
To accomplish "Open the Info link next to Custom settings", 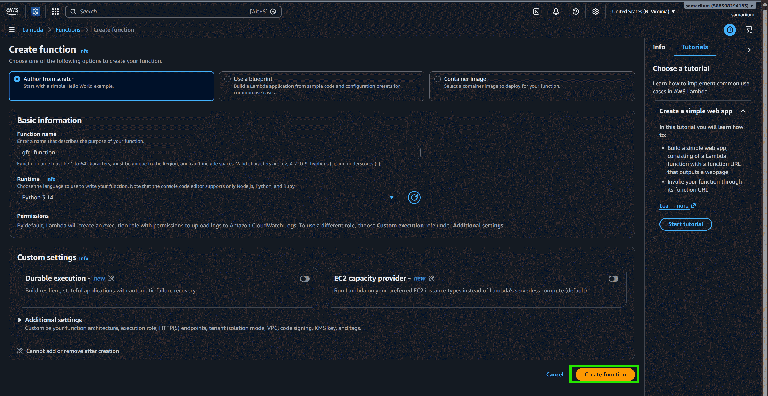I will pyautogui.click(x=84, y=258).
